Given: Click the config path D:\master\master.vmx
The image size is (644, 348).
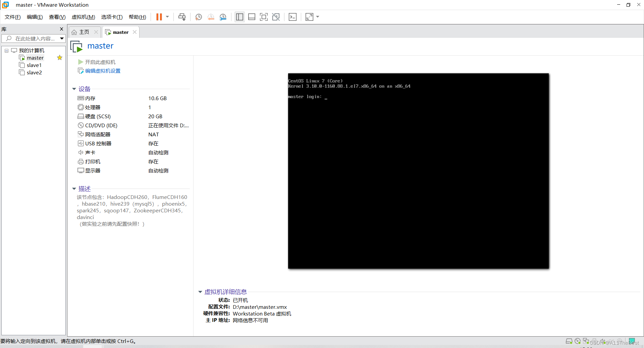Looking at the screenshot, I should coord(260,307).
